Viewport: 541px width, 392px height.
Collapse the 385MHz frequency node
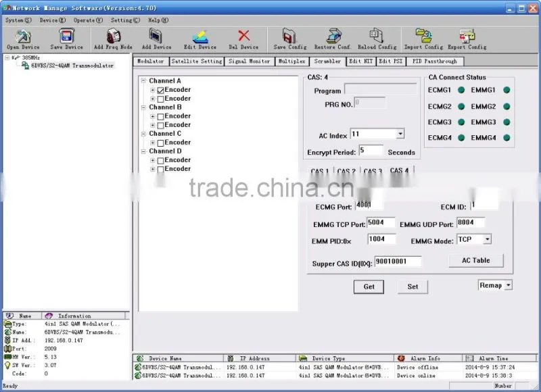click(7, 57)
